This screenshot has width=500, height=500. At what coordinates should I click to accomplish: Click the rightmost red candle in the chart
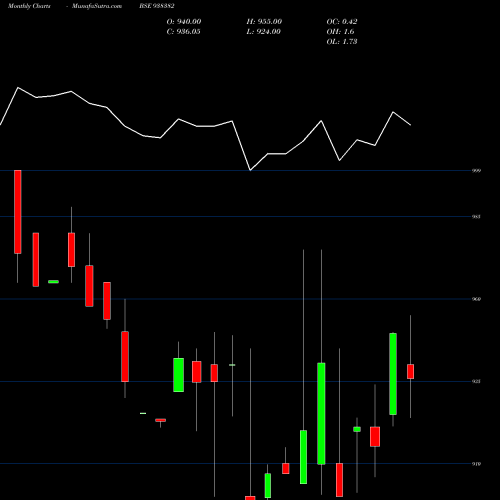(x=410, y=371)
